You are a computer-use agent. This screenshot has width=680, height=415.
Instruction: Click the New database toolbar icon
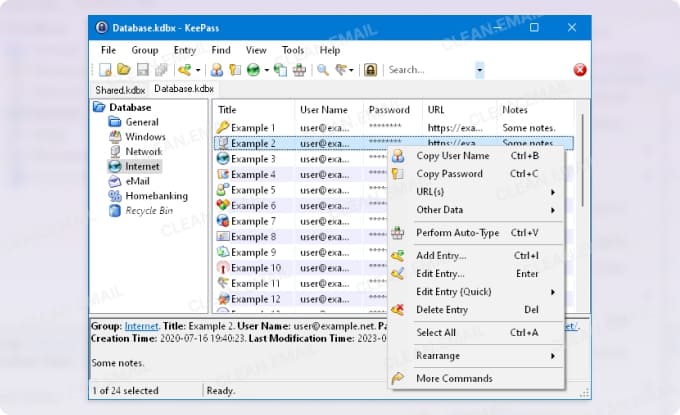click(x=105, y=70)
